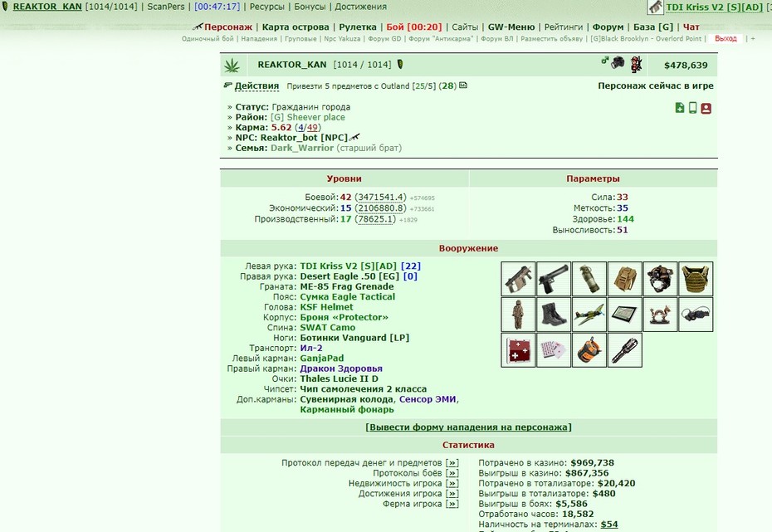Open the Бонусы link in top bar
The width and height of the screenshot is (772, 532).
pyautogui.click(x=310, y=7)
